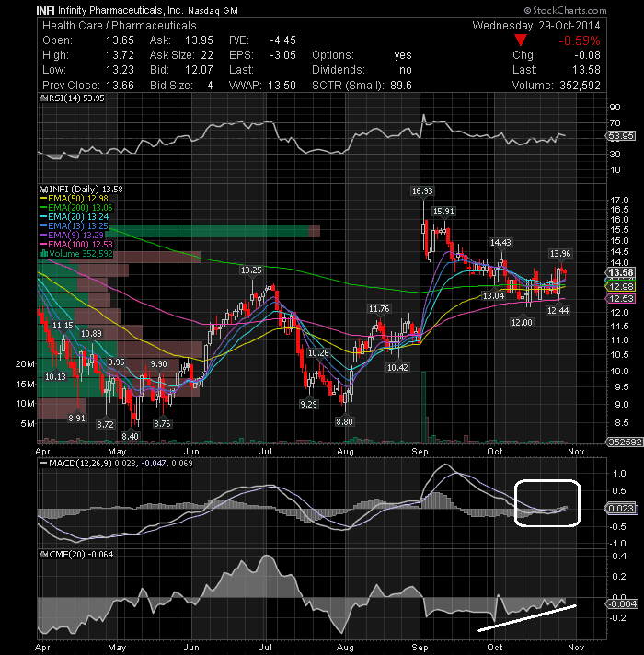Click the EMA(200) 13.06 legend entry
Screen dimensions: 644x655
point(76,208)
